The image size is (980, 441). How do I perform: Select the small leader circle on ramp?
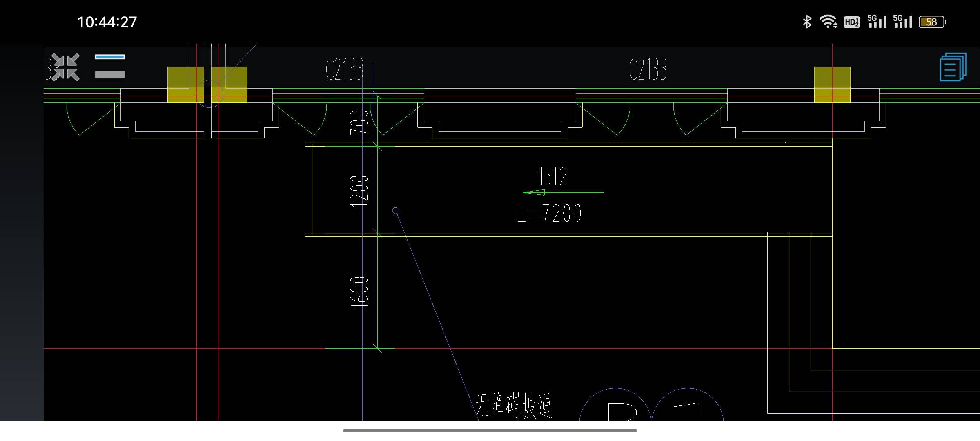tap(396, 211)
